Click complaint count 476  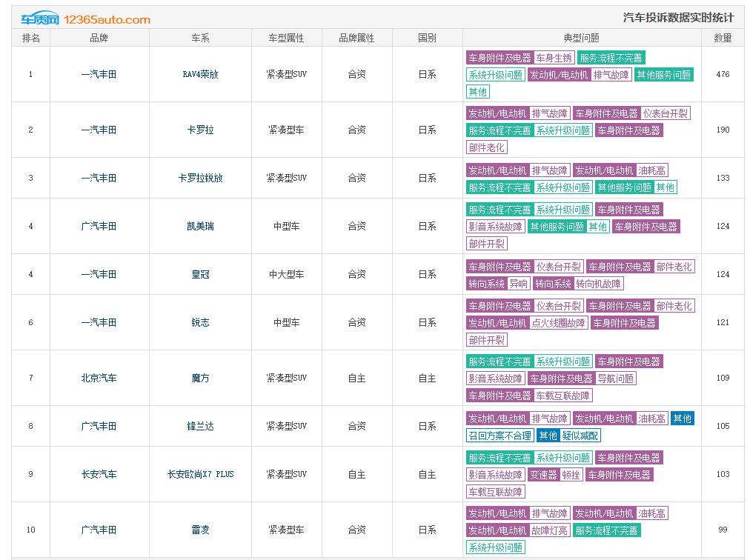pos(723,74)
